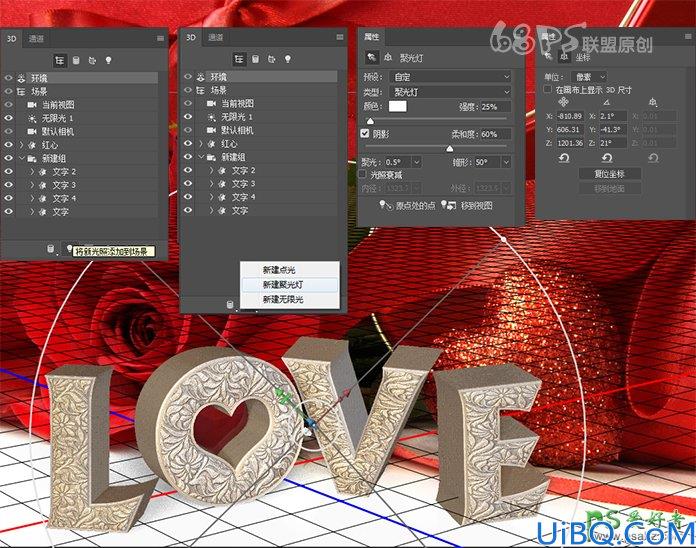Click coordinates icon beside 坐标 title
The image size is (696, 548).
564,57
